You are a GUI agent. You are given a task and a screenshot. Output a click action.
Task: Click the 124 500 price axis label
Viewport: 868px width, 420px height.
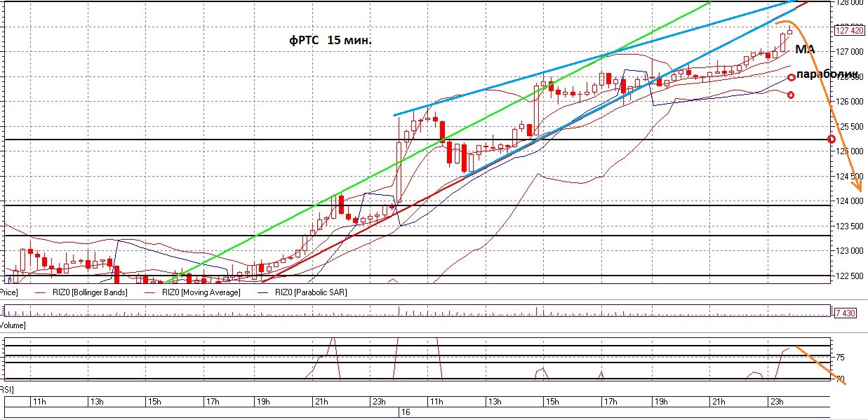click(849, 177)
